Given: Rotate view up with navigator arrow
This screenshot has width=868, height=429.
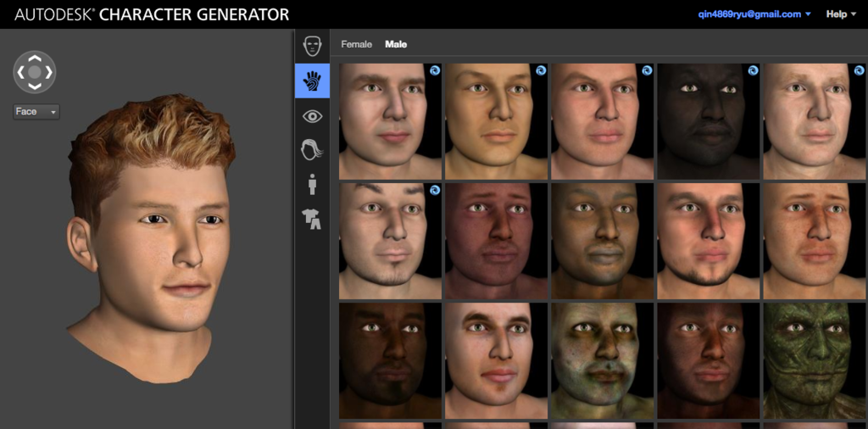Looking at the screenshot, I should coord(34,58).
